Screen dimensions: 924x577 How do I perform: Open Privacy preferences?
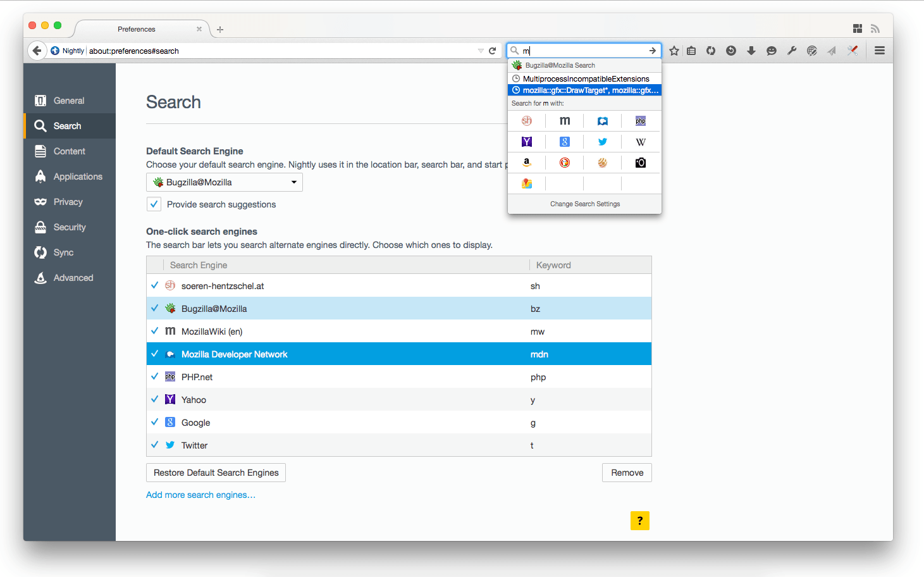click(70, 202)
